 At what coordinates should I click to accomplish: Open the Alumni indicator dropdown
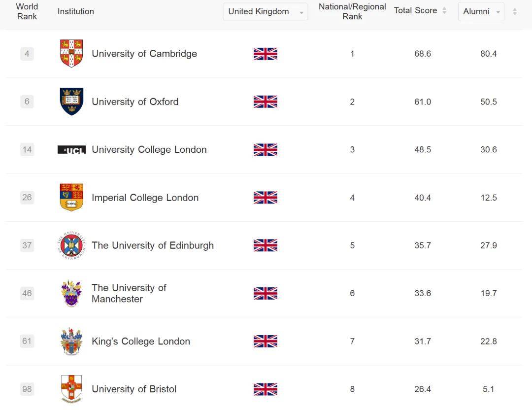[481, 12]
